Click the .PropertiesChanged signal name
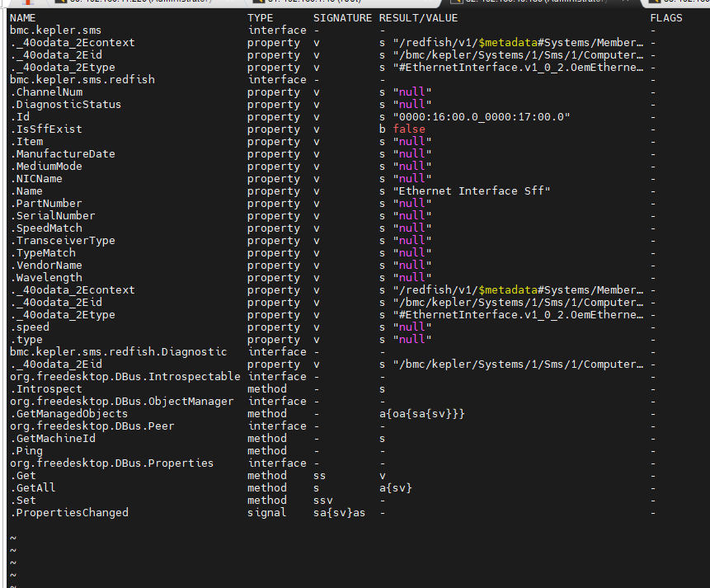 click(68, 513)
